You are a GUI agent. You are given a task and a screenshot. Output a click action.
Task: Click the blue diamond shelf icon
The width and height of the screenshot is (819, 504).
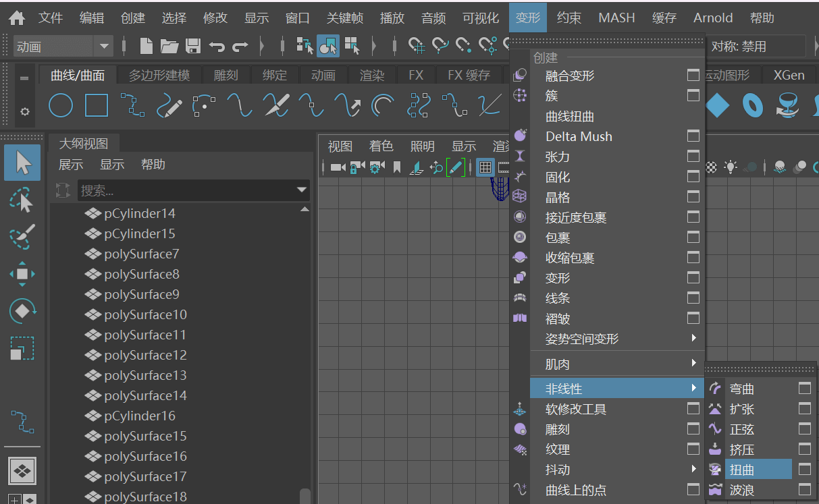pos(718,105)
